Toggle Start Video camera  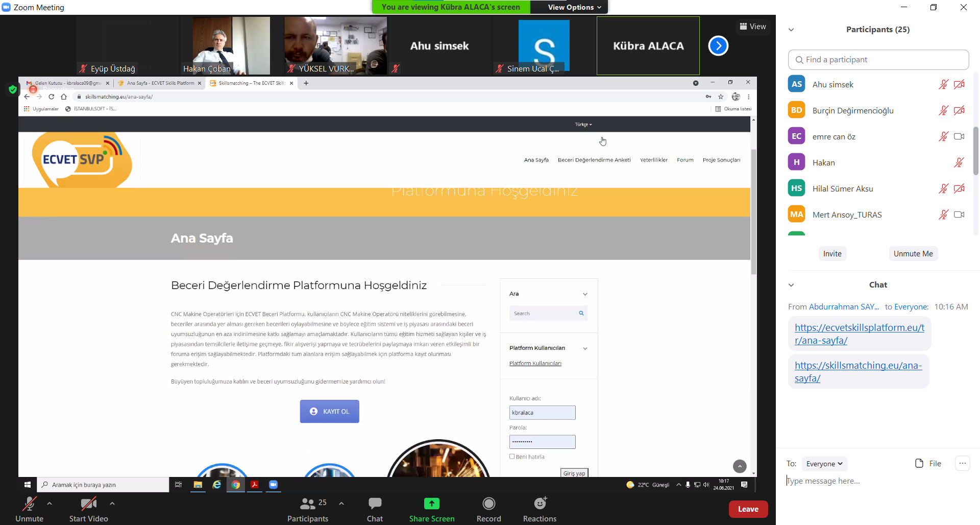[x=88, y=504]
